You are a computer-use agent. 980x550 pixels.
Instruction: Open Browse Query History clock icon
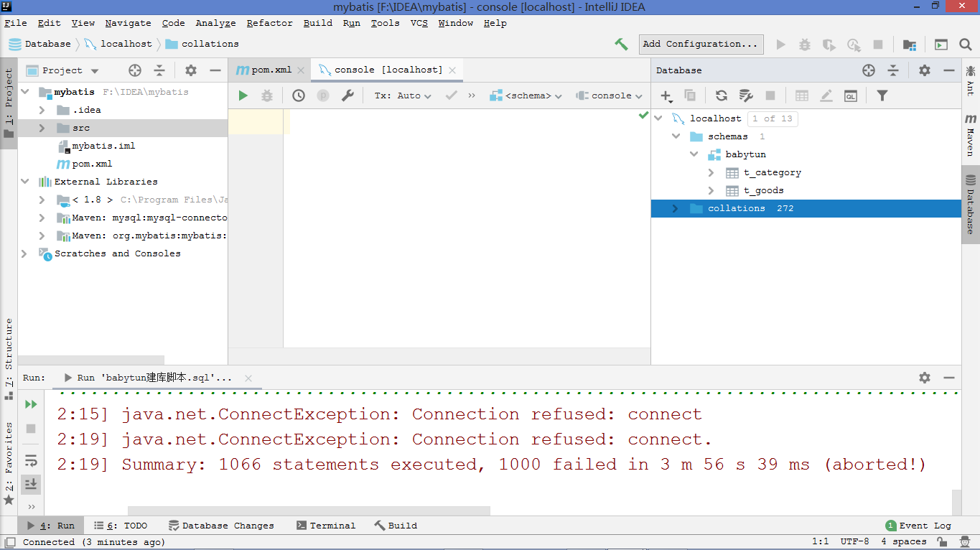click(x=299, y=95)
